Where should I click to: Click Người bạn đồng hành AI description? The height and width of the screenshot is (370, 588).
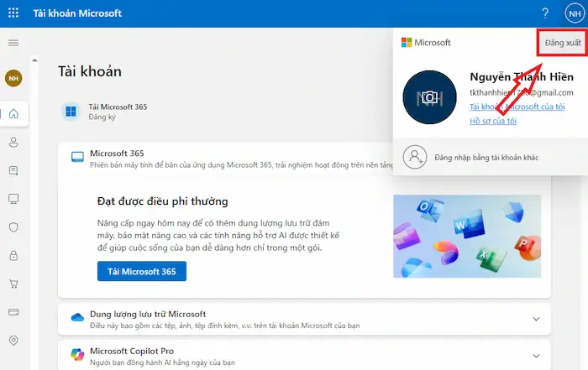click(x=162, y=362)
